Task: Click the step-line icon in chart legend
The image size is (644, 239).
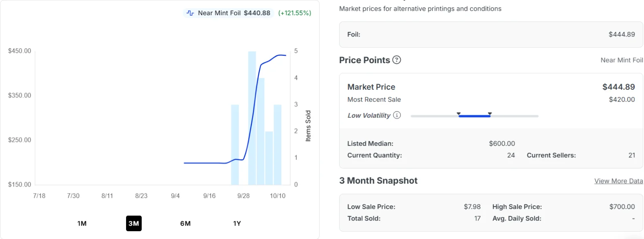Action: [x=190, y=13]
